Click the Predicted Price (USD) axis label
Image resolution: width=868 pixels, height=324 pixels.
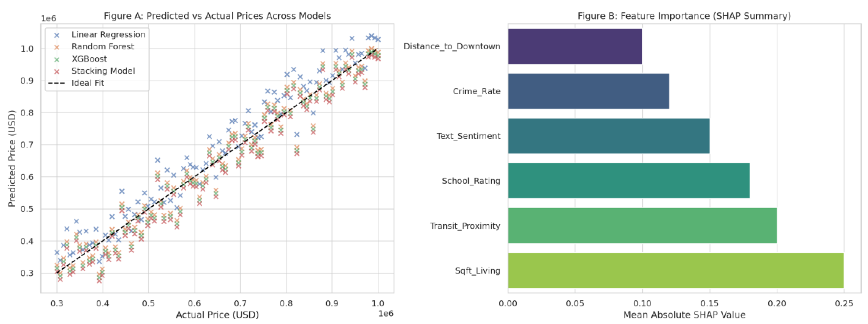tap(12, 158)
